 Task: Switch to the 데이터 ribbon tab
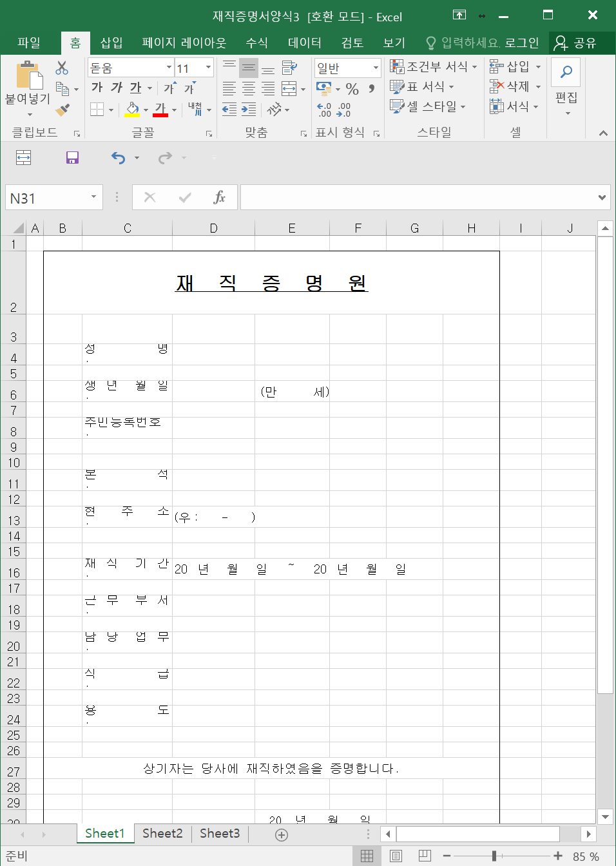(x=303, y=43)
